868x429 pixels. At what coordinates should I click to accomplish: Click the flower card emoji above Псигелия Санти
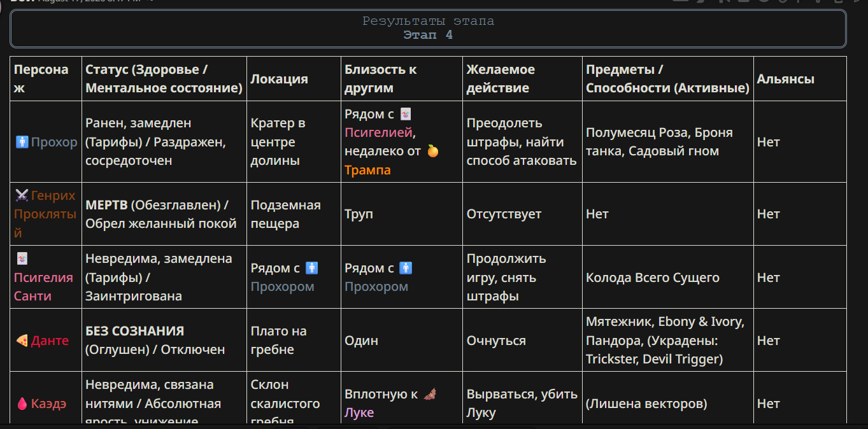click(x=22, y=258)
